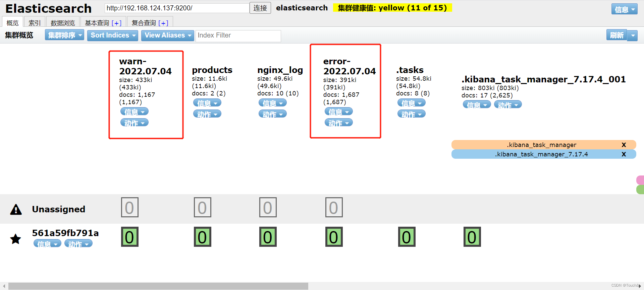This screenshot has width=644, height=290.
Task: Click unassigned shard 0 of warn-2022.07.04
Action: point(129,207)
